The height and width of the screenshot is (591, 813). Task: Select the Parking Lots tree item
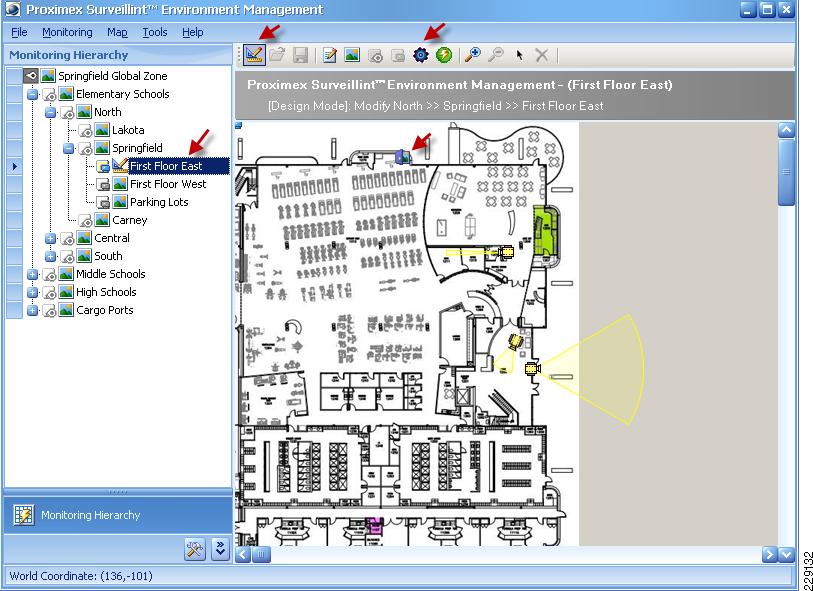(x=159, y=202)
